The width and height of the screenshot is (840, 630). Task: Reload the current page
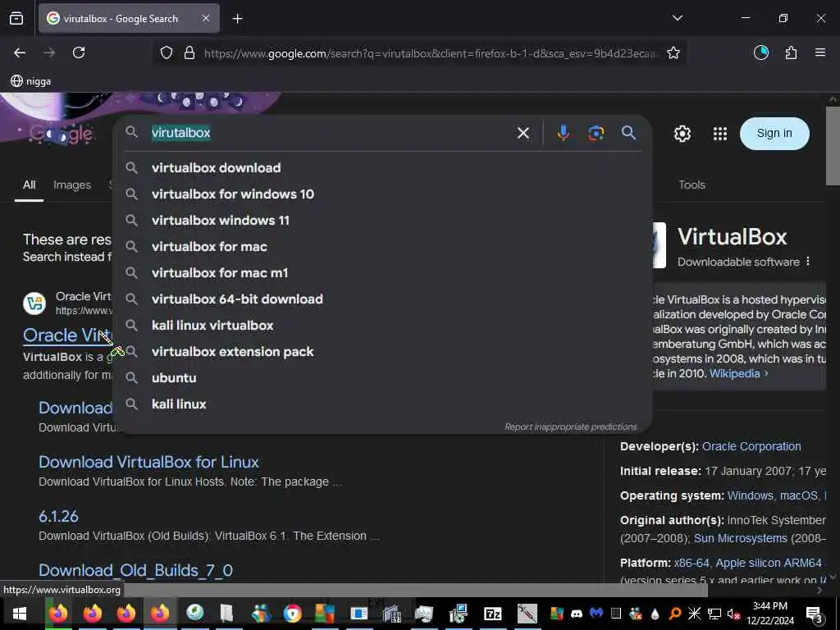point(79,52)
